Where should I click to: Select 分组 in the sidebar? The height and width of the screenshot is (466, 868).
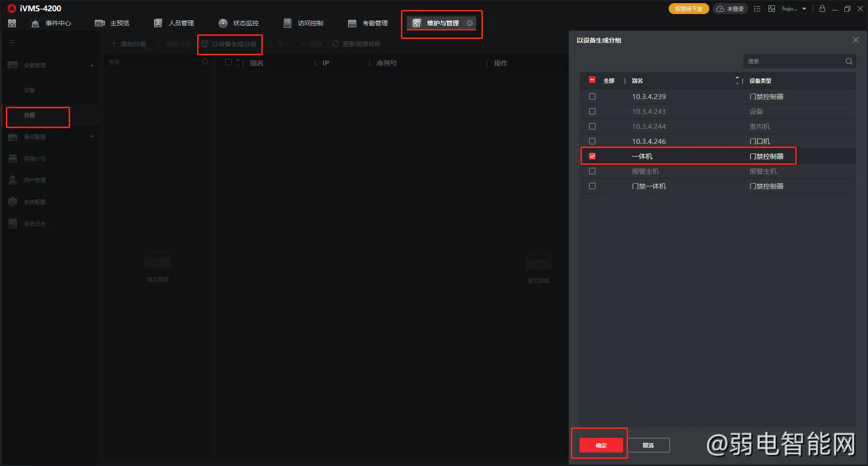tap(30, 115)
